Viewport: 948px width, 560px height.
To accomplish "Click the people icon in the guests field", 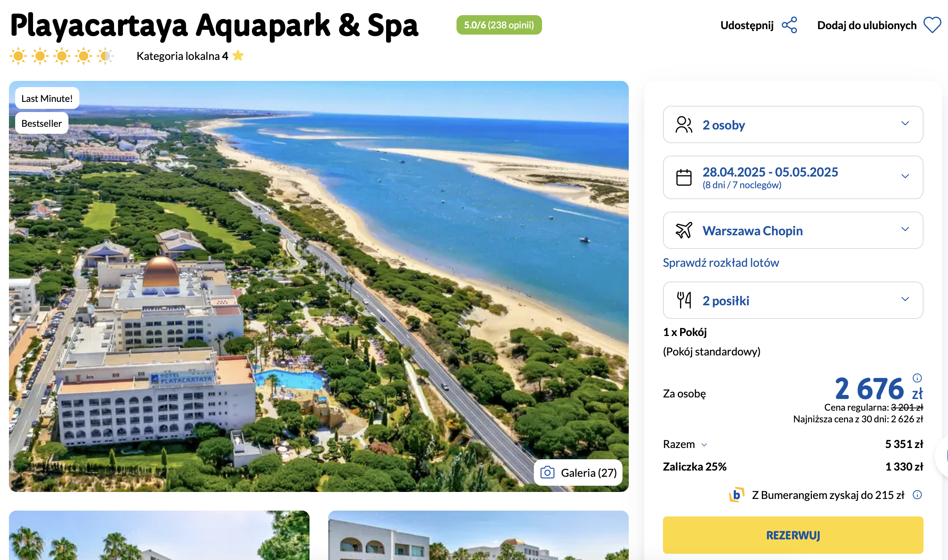I will tap(684, 125).
